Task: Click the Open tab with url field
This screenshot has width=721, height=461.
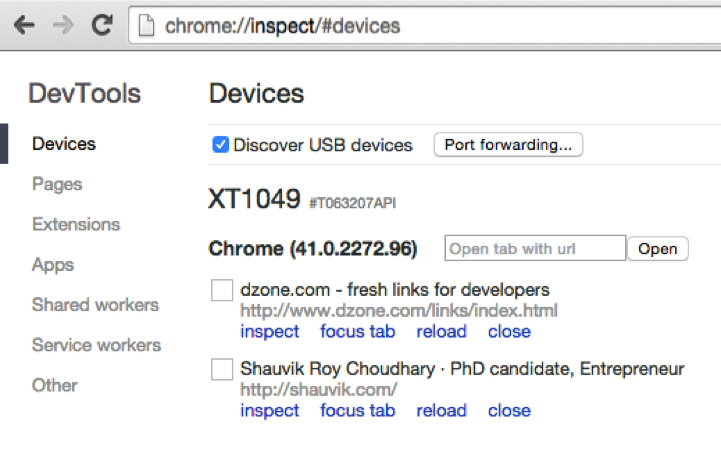Action: point(535,248)
